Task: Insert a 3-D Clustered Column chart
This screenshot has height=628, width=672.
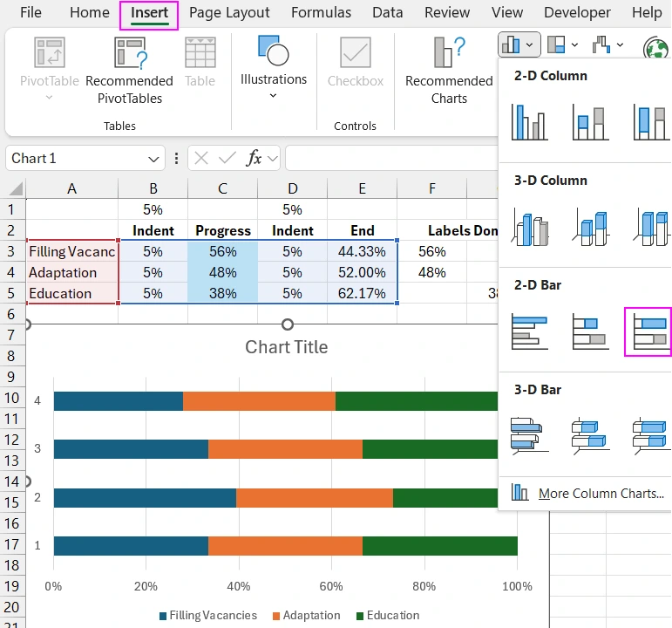Action: click(x=530, y=227)
